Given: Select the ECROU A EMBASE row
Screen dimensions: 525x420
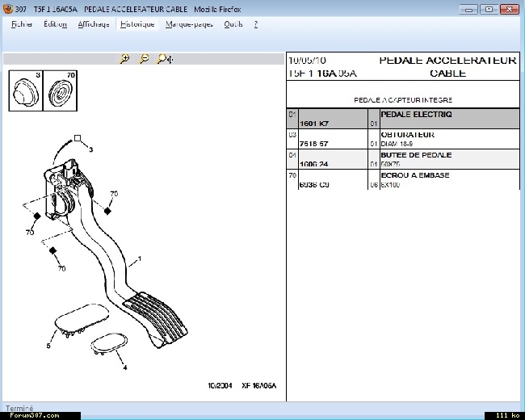Looking at the screenshot, I should (403, 179).
